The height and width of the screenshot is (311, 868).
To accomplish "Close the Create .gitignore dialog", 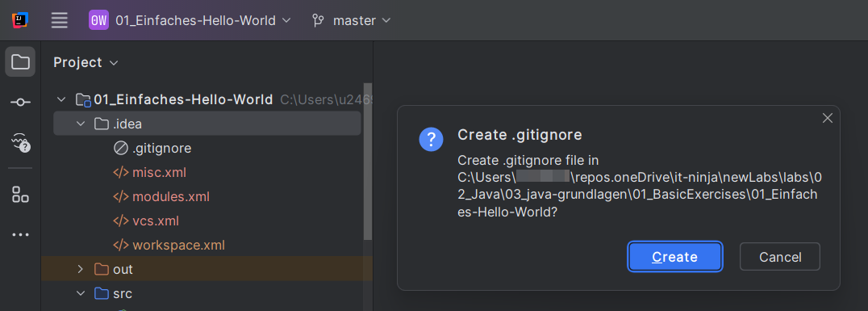I will (827, 118).
